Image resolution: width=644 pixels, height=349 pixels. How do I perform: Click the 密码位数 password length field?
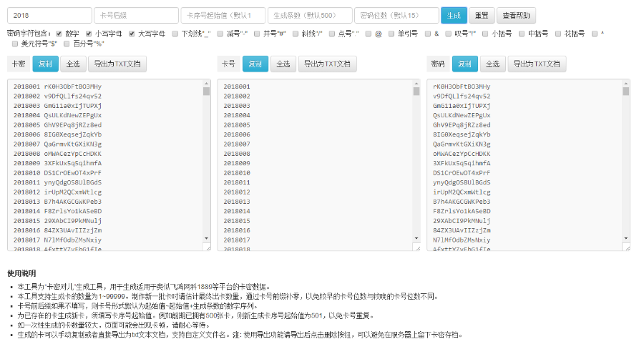(396, 16)
